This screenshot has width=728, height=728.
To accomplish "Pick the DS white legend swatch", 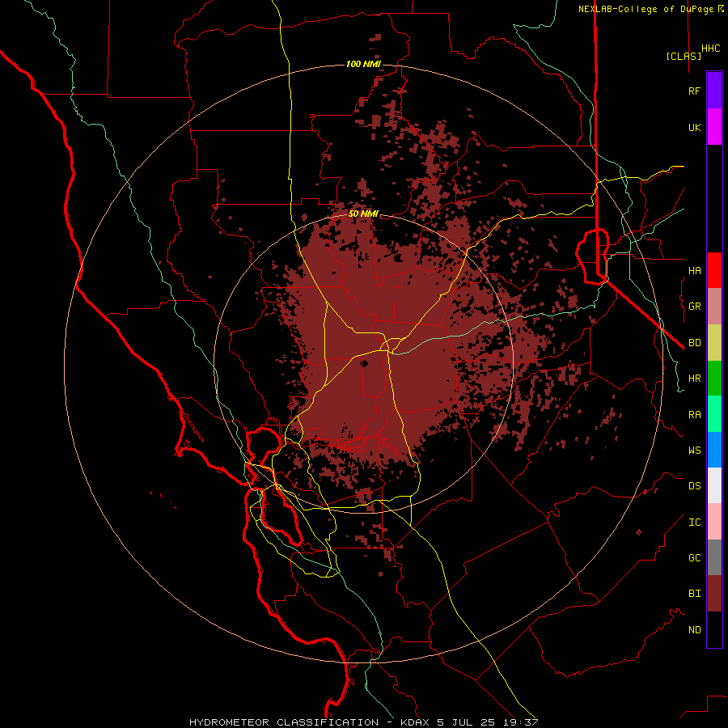I will coord(714,485).
